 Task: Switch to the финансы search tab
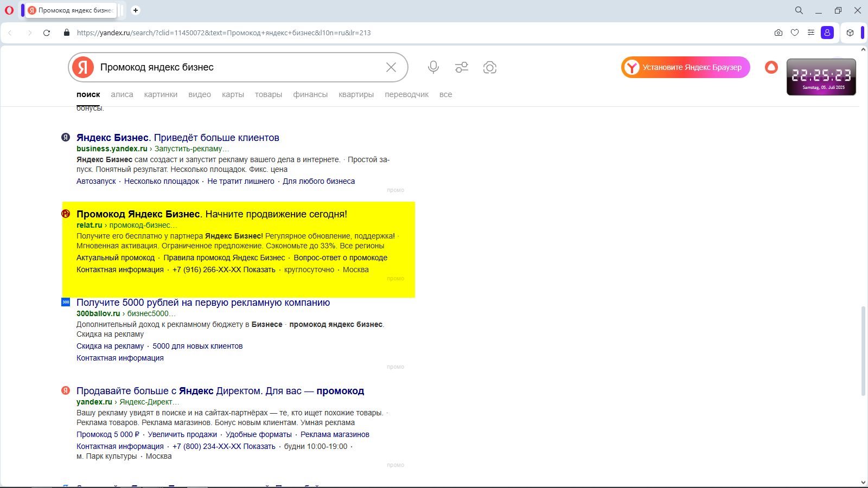[310, 94]
